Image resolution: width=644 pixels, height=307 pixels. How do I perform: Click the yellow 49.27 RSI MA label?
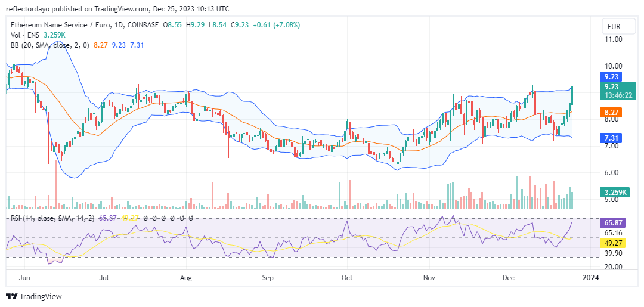[x=612, y=243]
